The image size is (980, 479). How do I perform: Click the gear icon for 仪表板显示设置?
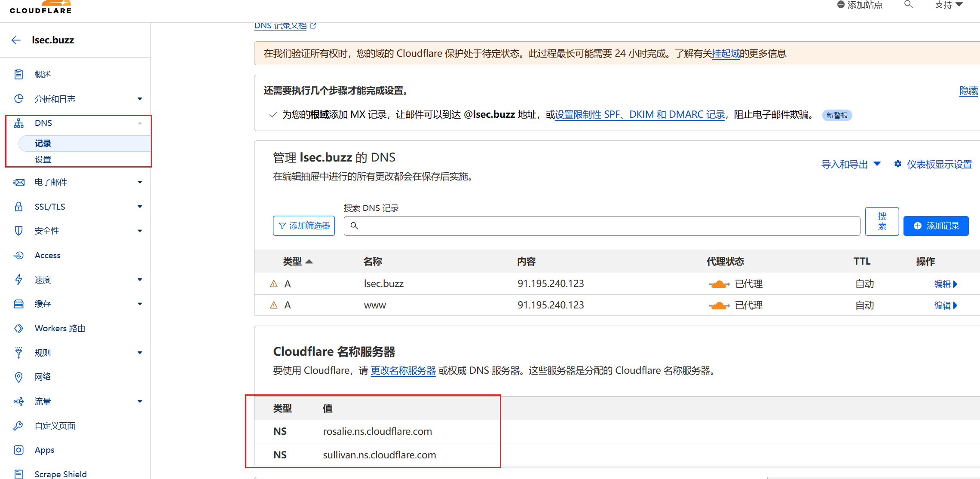(898, 164)
